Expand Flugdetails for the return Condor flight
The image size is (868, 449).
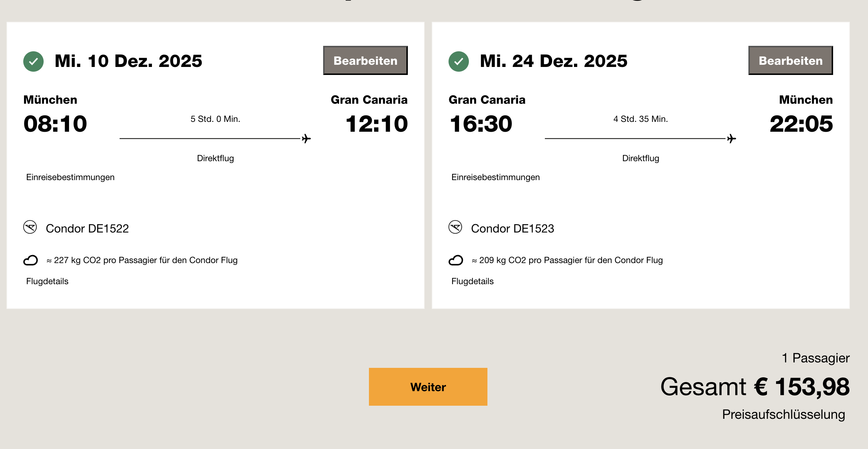(x=473, y=281)
